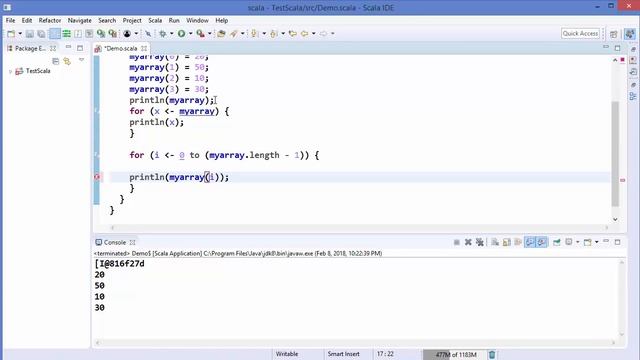Click the Save icon in toolbar

[30, 33]
